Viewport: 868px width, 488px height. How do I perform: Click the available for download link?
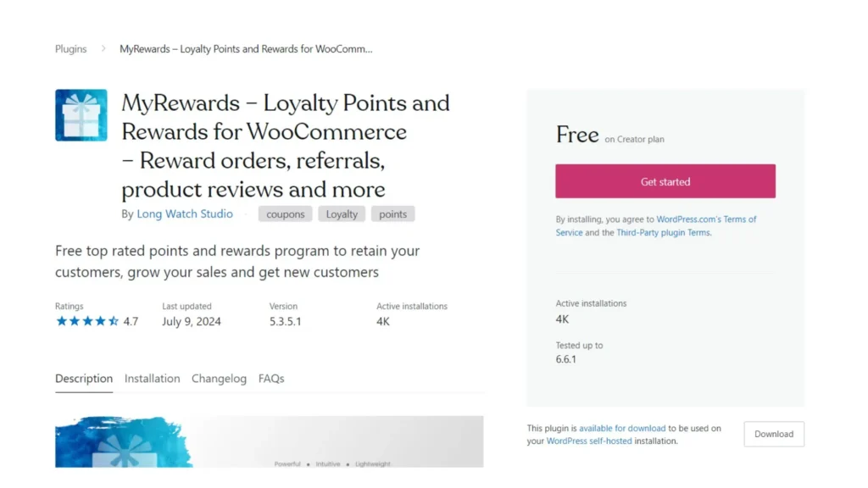pos(622,428)
